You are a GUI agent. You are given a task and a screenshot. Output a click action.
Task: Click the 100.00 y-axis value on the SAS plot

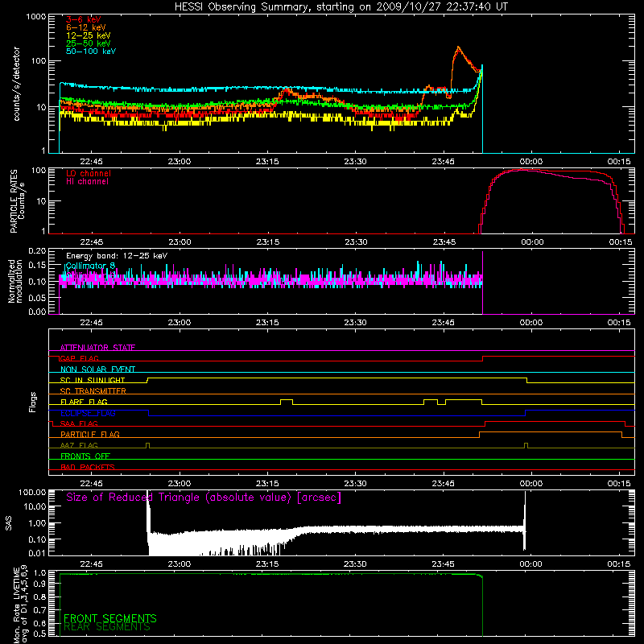pos(32,492)
